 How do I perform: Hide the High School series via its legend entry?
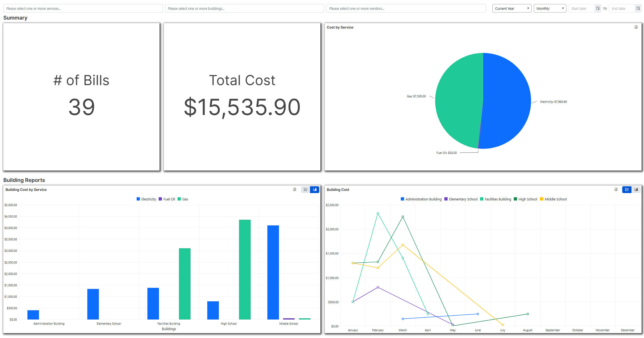tap(525, 199)
